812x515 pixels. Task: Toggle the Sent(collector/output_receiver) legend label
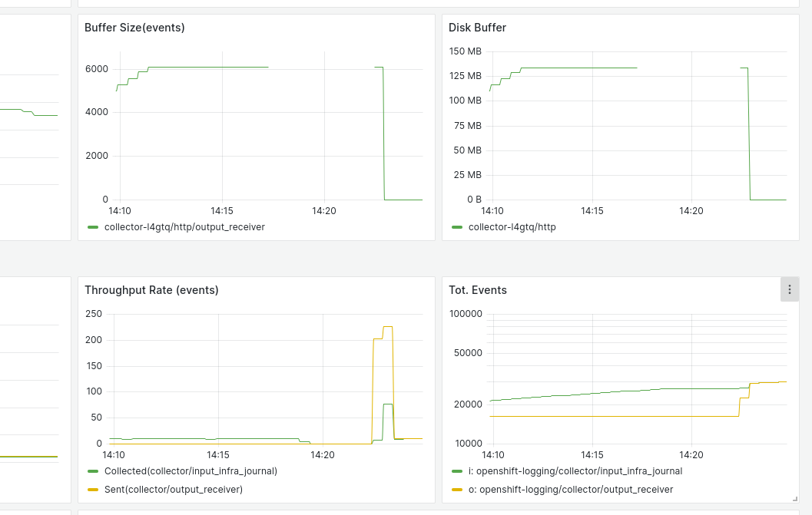tap(174, 490)
